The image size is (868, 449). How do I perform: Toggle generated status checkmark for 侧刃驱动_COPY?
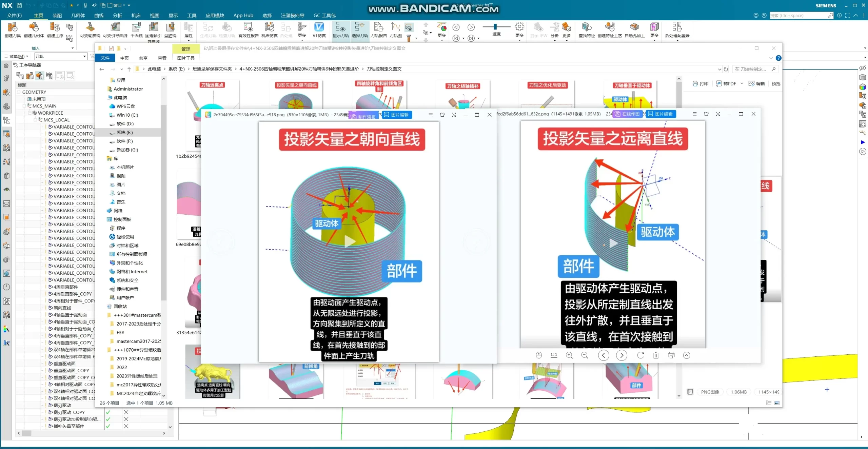[x=108, y=412]
